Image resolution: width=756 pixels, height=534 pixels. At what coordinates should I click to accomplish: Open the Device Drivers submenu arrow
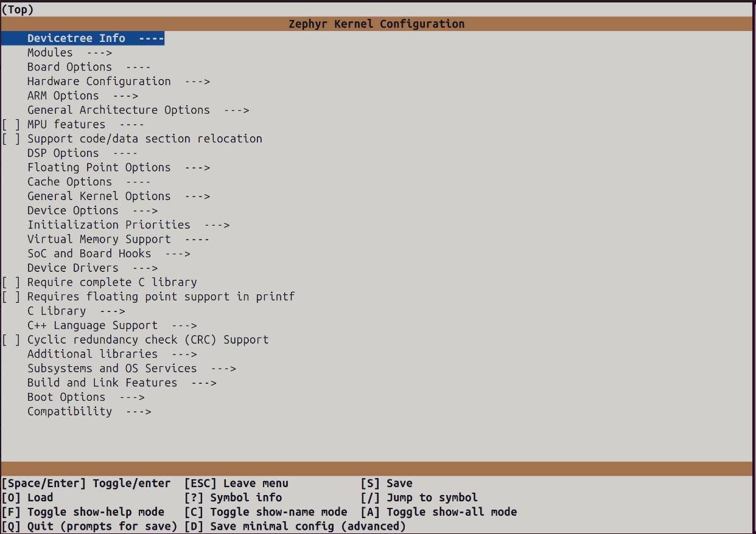pyautogui.click(x=145, y=268)
